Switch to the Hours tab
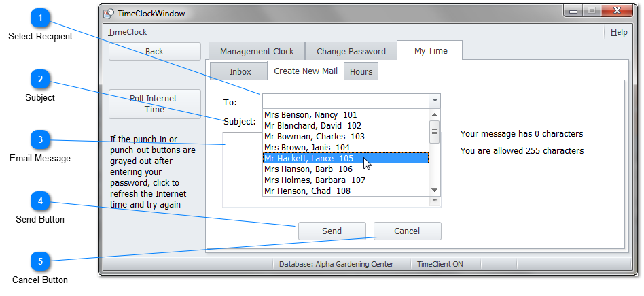This screenshot has height=296, width=644. (361, 71)
